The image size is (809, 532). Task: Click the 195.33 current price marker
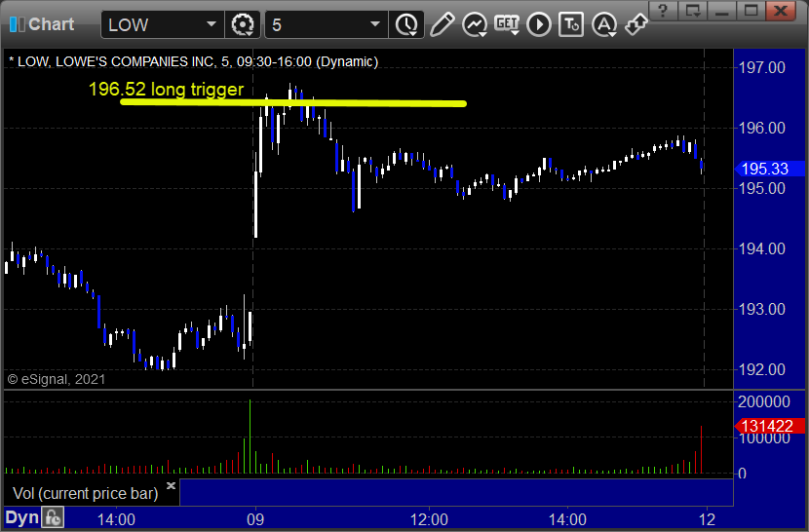coord(769,169)
